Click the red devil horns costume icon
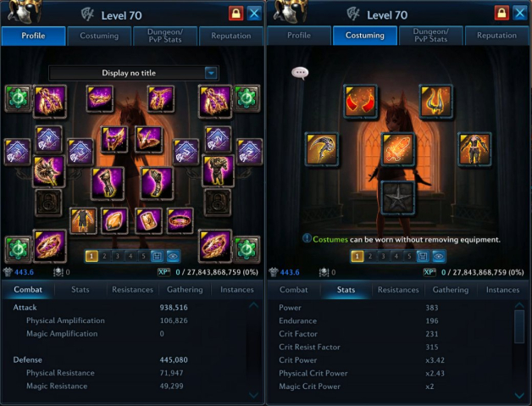 tap(360, 101)
